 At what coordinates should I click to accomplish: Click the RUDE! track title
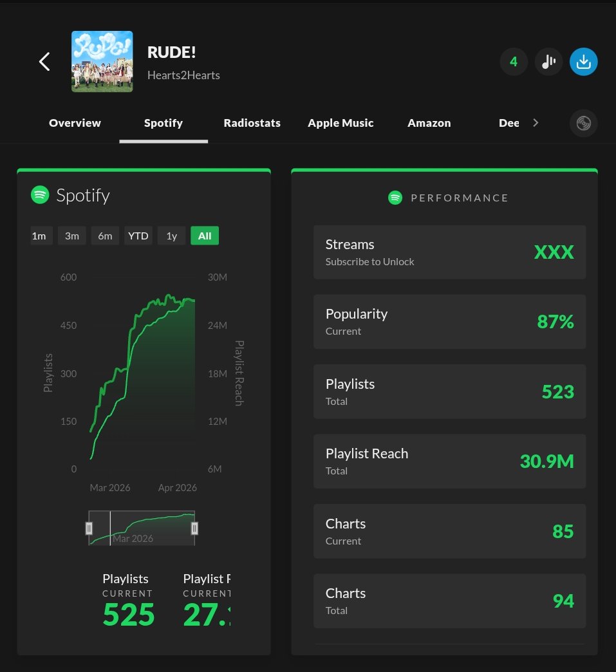[x=171, y=52]
